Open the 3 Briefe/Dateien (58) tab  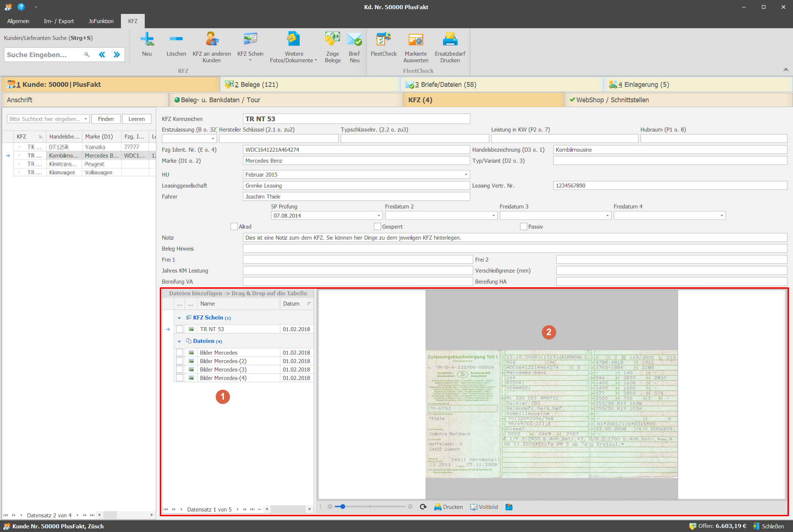click(502, 84)
